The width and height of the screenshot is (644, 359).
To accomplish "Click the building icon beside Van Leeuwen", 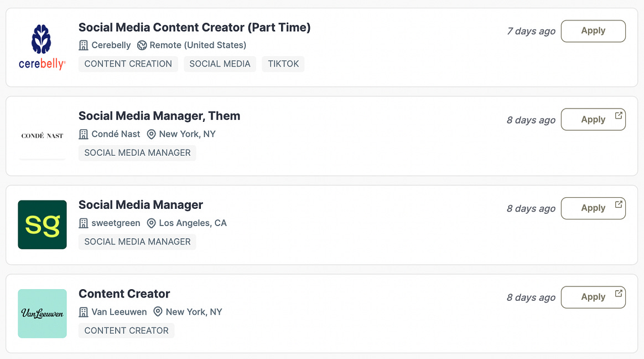I will coord(84,312).
